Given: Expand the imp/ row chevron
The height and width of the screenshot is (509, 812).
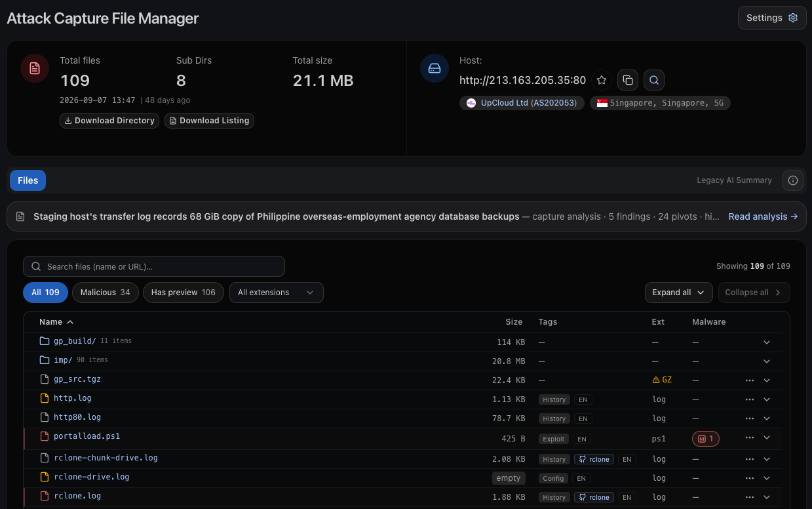Looking at the screenshot, I should [767, 361].
